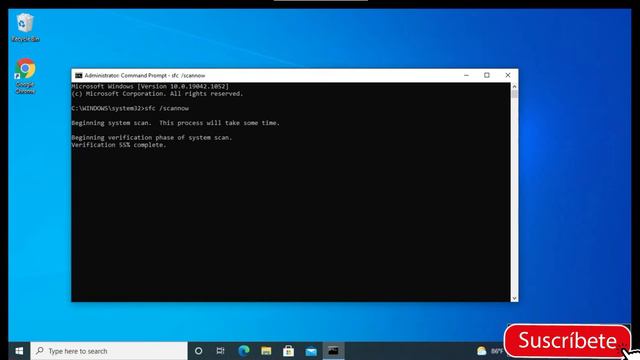Click the 'Beginning system scan.' line
Screen dimensions: 640x360
(x=176, y=123)
